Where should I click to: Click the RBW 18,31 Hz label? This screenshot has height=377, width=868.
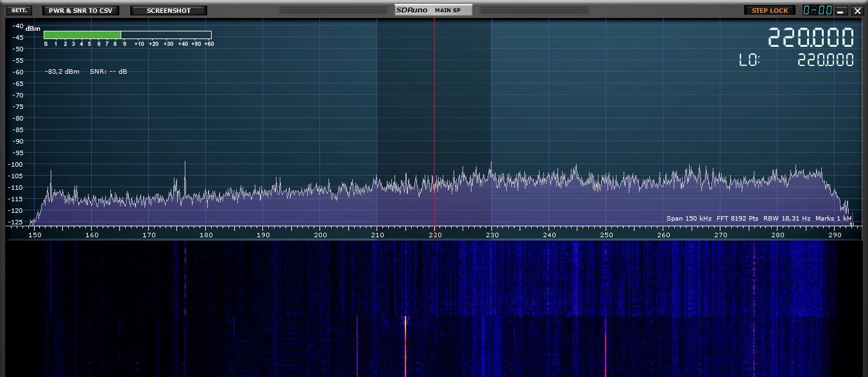(787, 219)
